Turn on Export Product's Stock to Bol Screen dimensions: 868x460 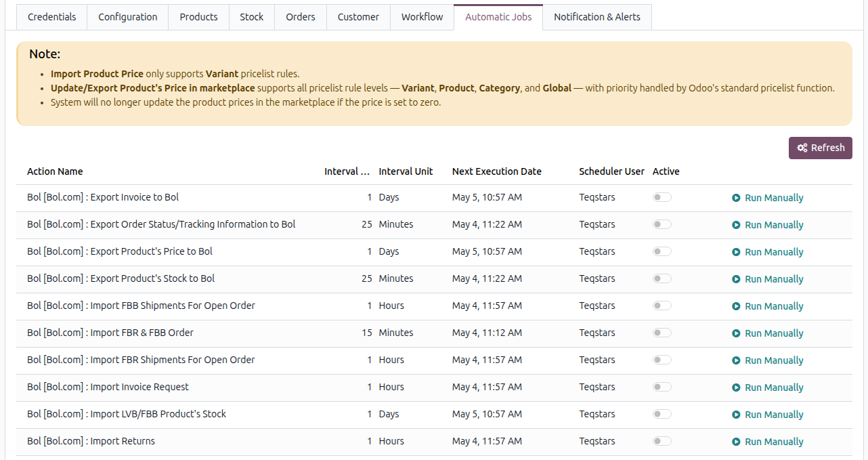click(661, 278)
